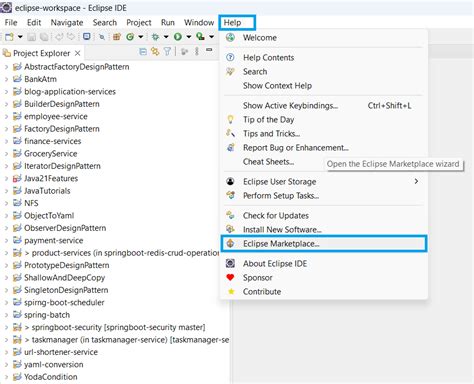This screenshot has width=474, height=384.
Task: Collapse All in Project Explorer
Action: pyautogui.click(x=143, y=51)
